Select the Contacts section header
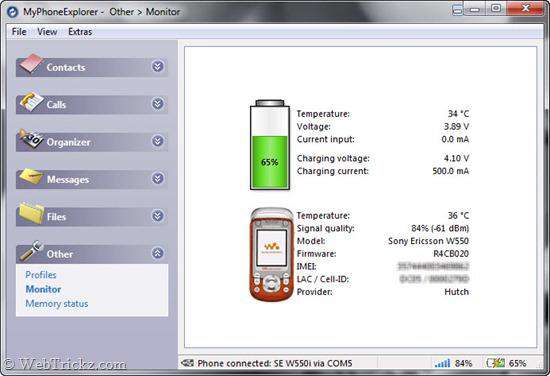Screen dimensions: 550x376 pyautogui.click(x=92, y=67)
